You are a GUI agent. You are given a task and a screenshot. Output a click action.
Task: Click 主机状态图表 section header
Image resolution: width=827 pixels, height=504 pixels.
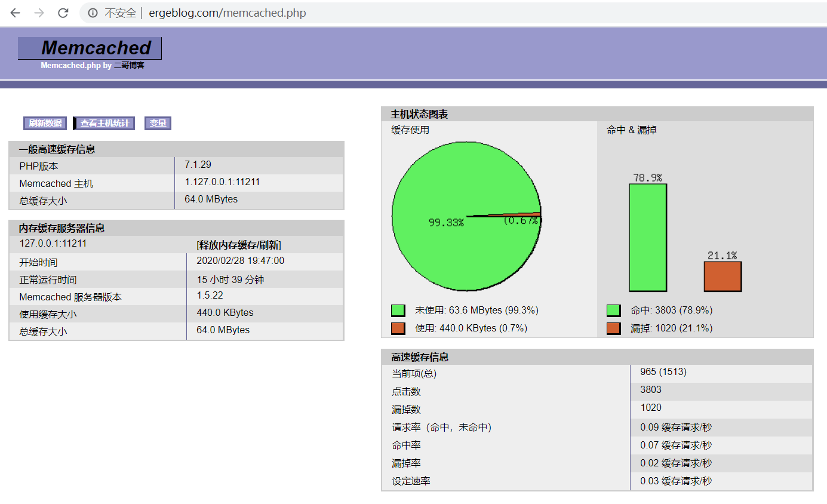[x=597, y=114]
